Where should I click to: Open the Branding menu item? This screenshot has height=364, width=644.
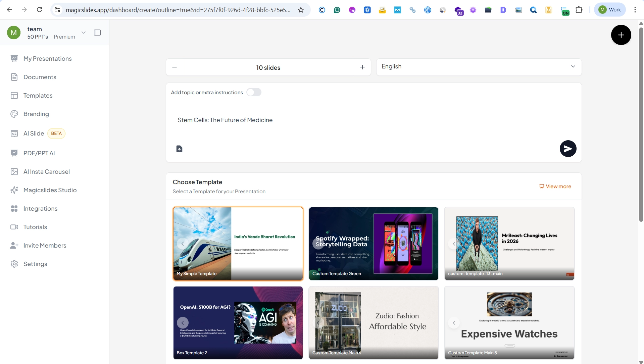click(36, 114)
